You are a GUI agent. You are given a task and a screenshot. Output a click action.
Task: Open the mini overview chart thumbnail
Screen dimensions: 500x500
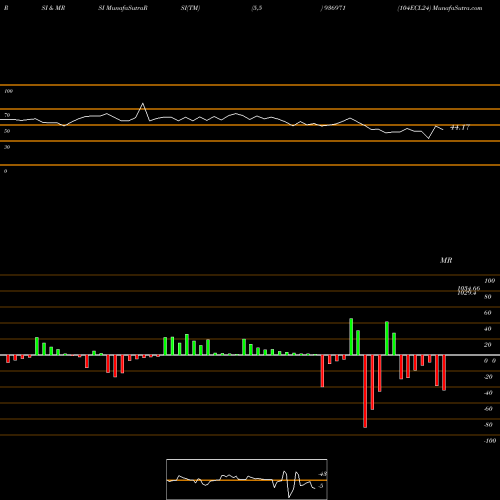[247, 479]
